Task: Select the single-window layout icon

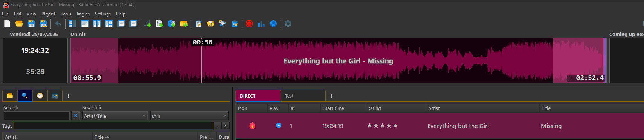Action: click(85, 24)
